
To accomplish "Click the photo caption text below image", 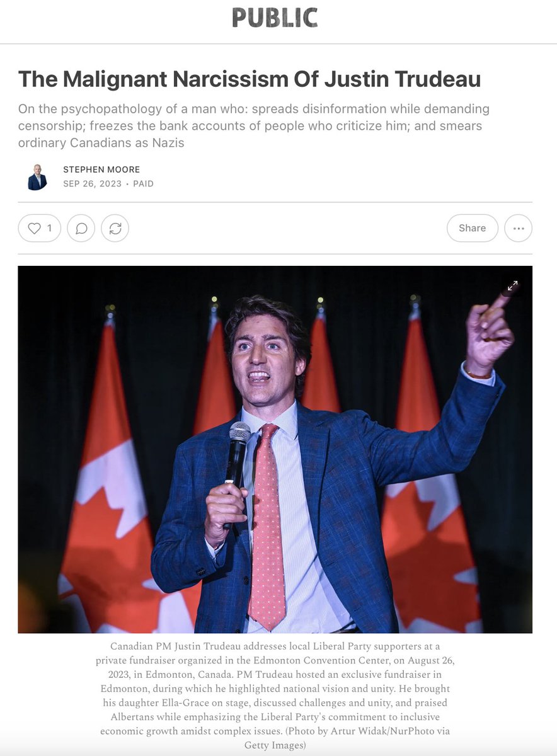I will pos(275,696).
